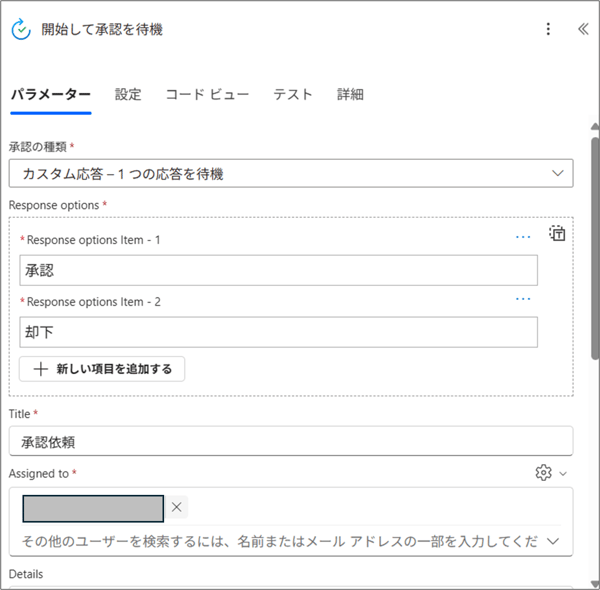
Task: Click plus icon to add new item
Action: [x=40, y=369]
